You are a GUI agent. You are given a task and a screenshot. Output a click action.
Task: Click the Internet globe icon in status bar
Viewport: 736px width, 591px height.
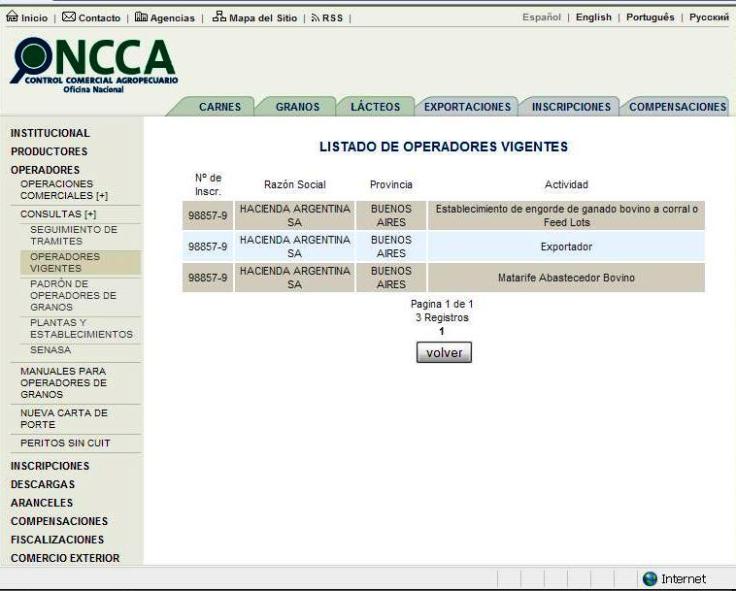pos(650,579)
